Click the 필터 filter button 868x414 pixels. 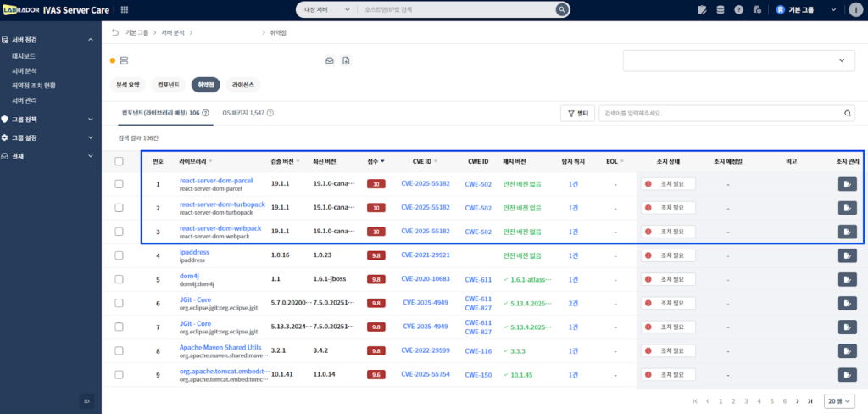(x=577, y=113)
